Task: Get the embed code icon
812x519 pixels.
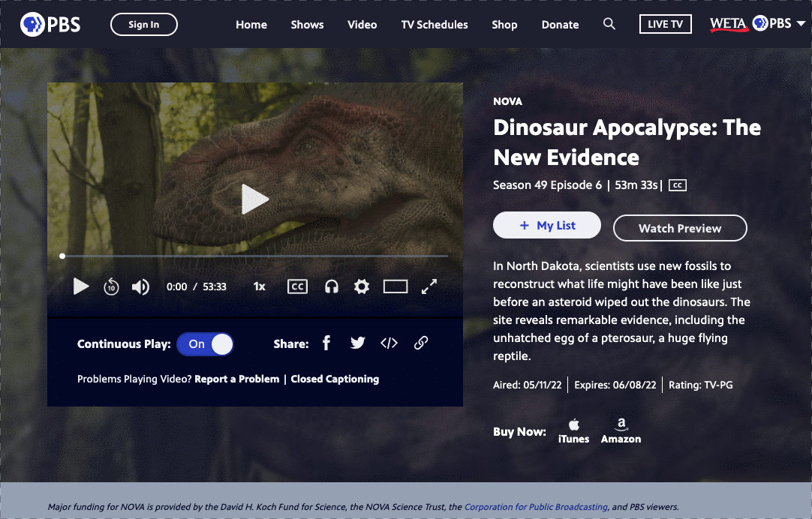Action: click(389, 343)
